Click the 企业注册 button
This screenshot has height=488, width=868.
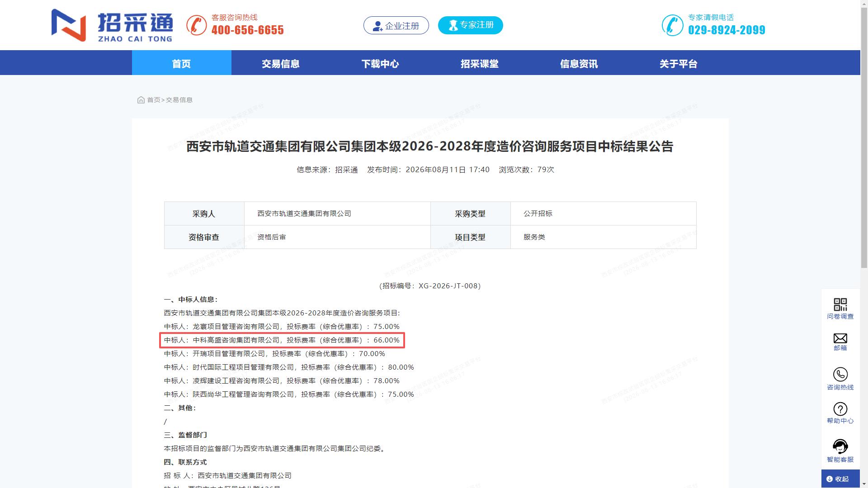396,25
